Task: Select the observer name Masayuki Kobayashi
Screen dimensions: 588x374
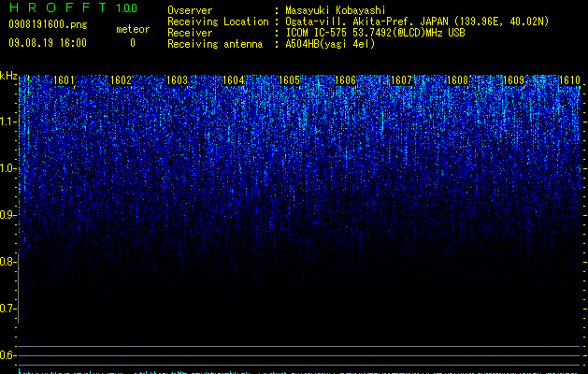Action: [336, 10]
